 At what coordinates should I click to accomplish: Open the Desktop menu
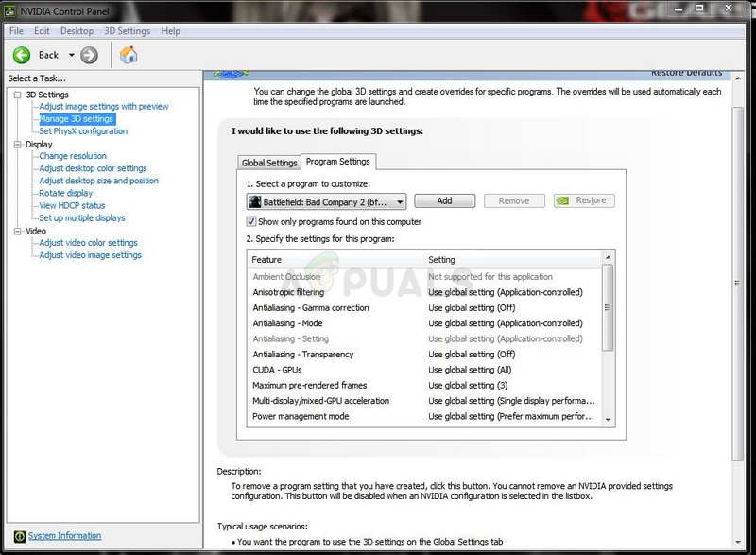(77, 31)
